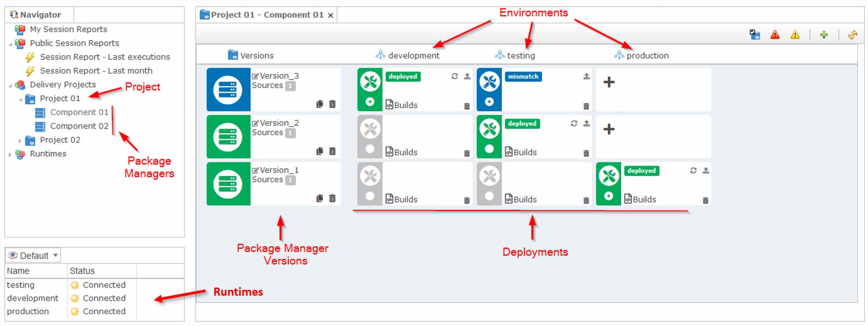Screen dimensions: 868x326
Task: Select radio button on Version_2 development card
Action: 370,149
